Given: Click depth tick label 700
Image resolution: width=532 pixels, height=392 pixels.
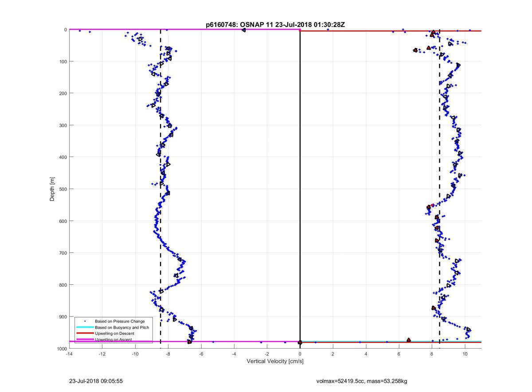Looking at the screenshot, I should point(63,252).
